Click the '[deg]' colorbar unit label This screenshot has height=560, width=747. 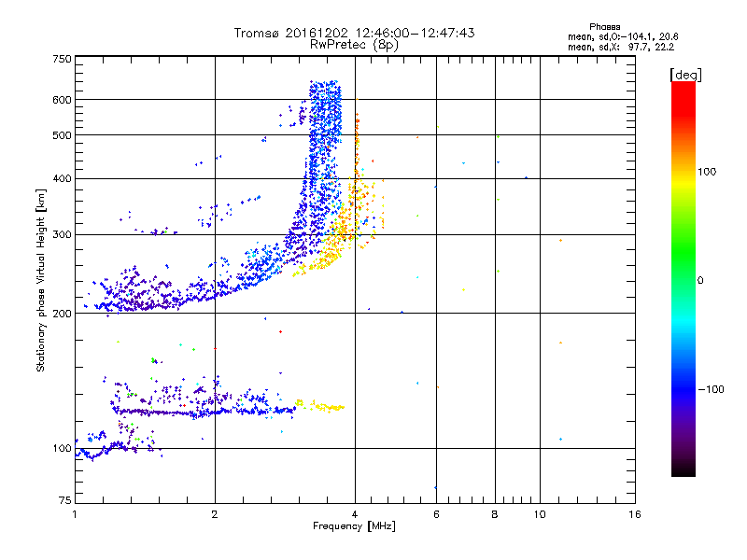tap(685, 75)
